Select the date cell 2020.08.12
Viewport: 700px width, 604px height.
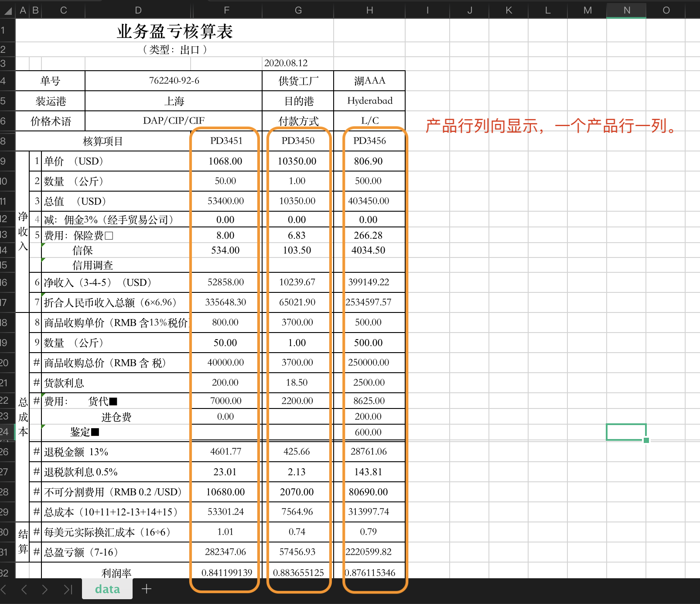[286, 63]
